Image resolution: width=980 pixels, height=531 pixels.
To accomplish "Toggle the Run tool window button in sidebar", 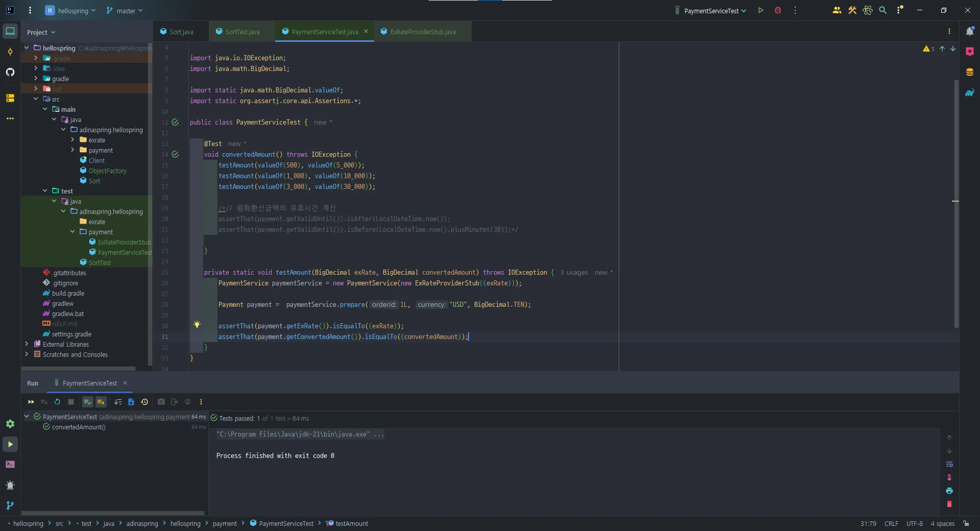I will point(10,444).
